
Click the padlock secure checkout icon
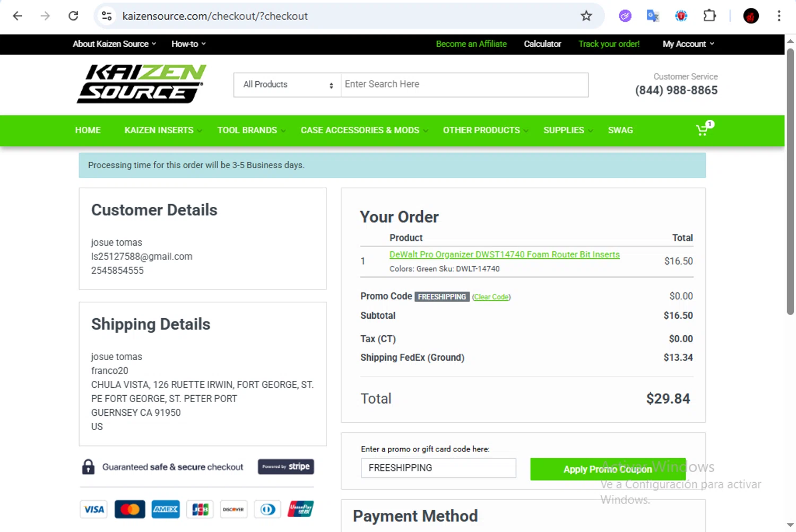tap(88, 467)
